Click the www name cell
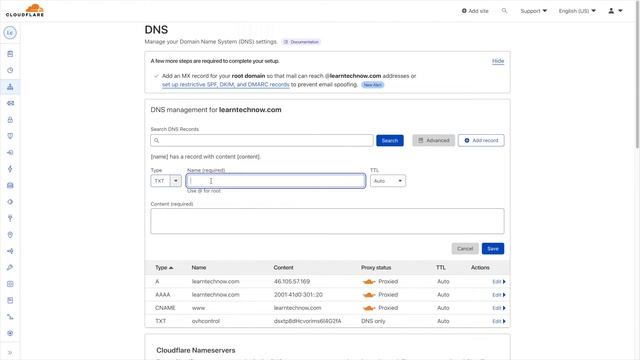Viewport: 640px width, 360px height. coord(198,308)
